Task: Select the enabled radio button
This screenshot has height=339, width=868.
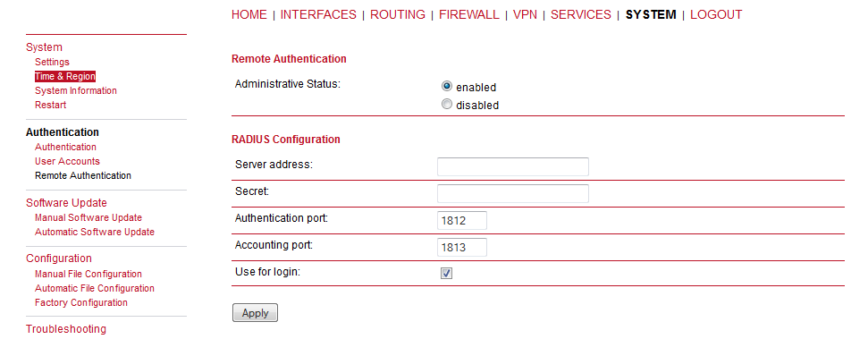Action: pyautogui.click(x=447, y=87)
